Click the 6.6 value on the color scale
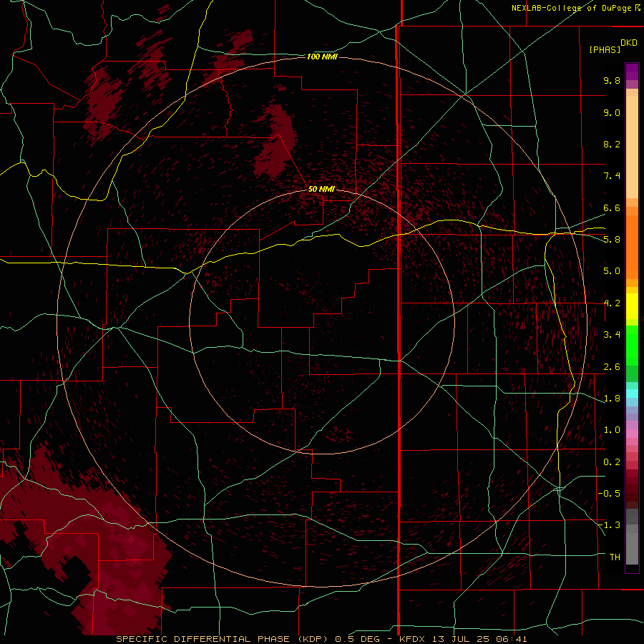Viewport: 644px width, 644px height. point(612,208)
